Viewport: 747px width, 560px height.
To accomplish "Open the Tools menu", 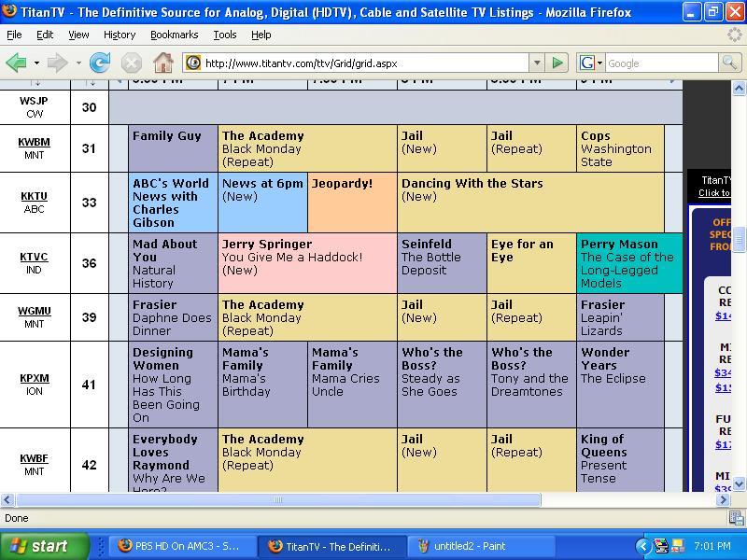I will pyautogui.click(x=224, y=35).
